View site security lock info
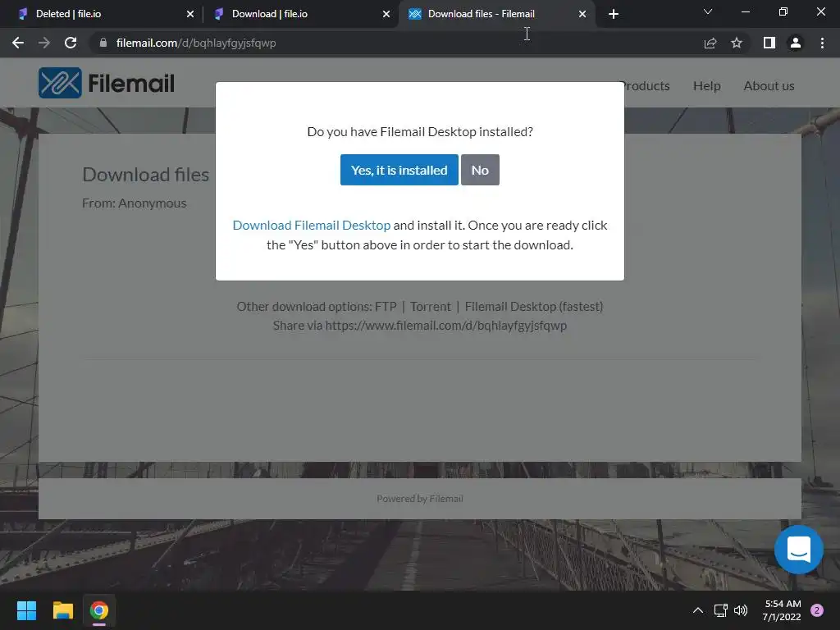Viewport: 840px width, 630px height. (x=103, y=43)
